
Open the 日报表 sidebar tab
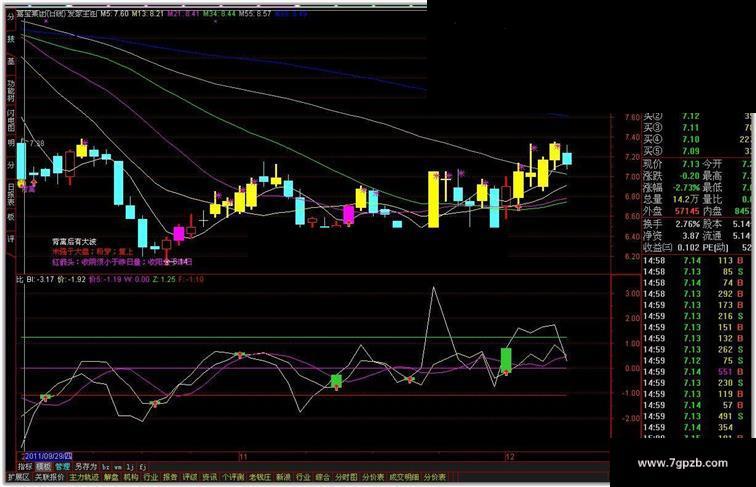[x=11, y=193]
